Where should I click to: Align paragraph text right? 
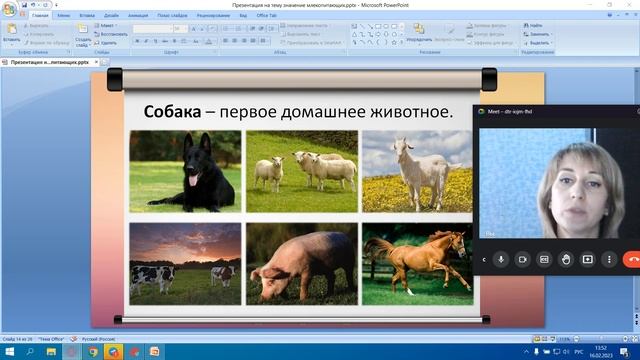tap(244, 41)
